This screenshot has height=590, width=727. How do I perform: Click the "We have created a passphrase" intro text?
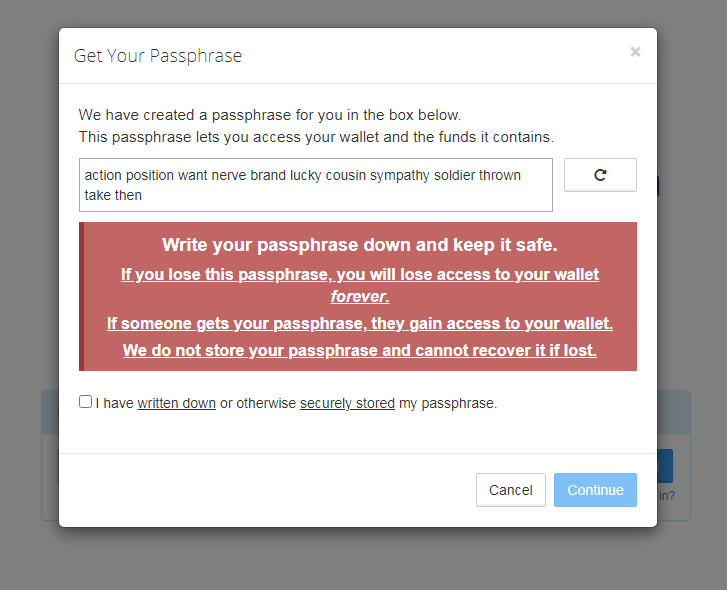(x=270, y=115)
